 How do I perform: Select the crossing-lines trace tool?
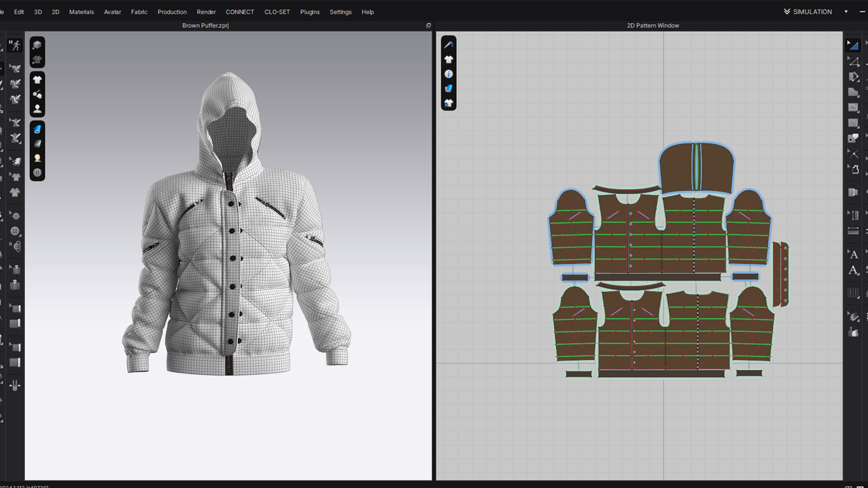[x=853, y=154]
